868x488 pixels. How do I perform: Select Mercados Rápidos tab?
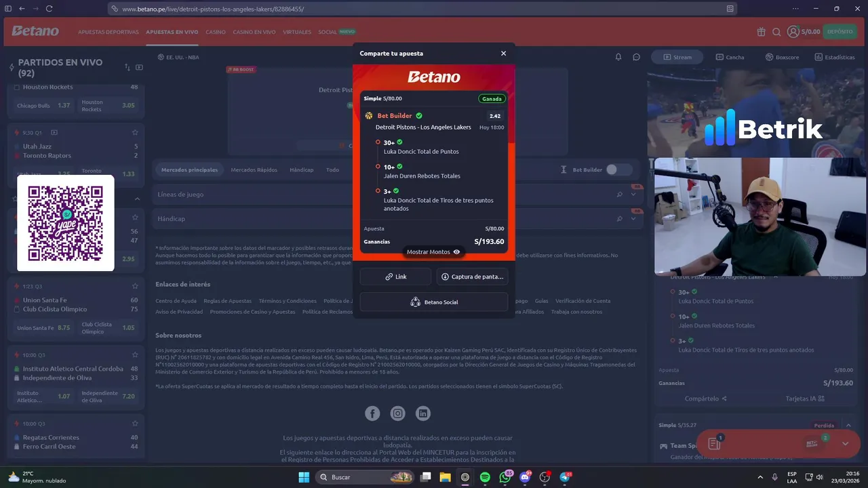pos(254,169)
